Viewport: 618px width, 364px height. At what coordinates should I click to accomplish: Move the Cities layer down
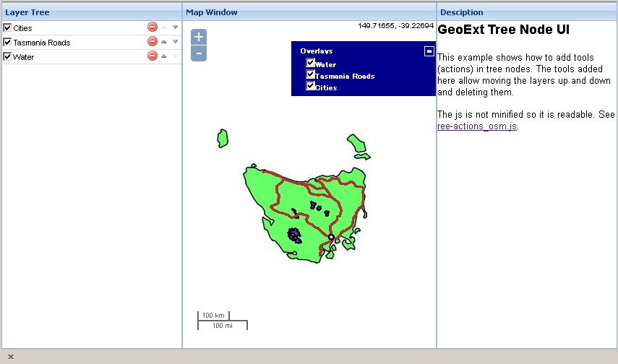(175, 27)
